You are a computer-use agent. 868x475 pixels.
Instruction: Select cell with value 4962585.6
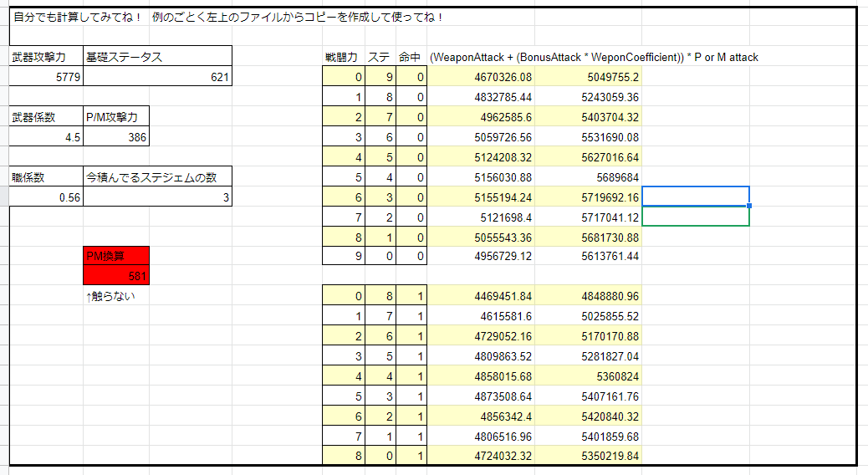481,117
